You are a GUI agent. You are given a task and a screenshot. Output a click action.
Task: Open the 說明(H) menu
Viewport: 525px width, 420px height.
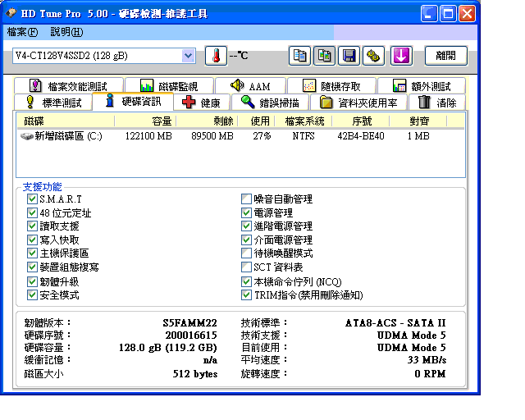[x=66, y=32]
